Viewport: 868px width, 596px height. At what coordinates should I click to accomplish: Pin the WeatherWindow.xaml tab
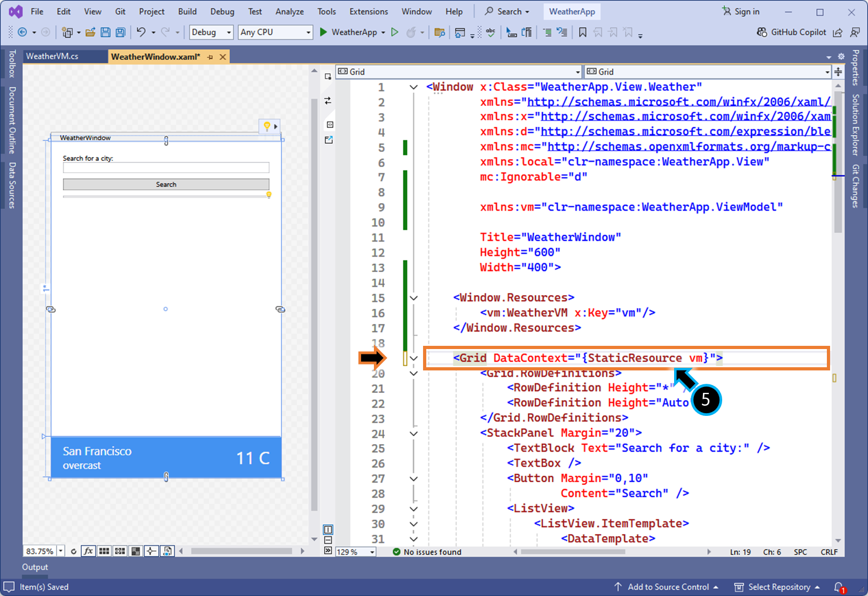[210, 57]
